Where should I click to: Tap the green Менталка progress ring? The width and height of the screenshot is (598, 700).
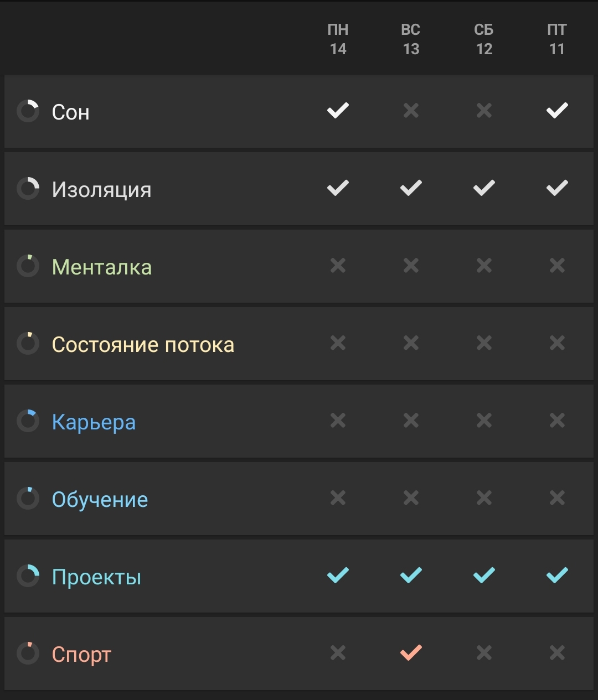coord(28,266)
